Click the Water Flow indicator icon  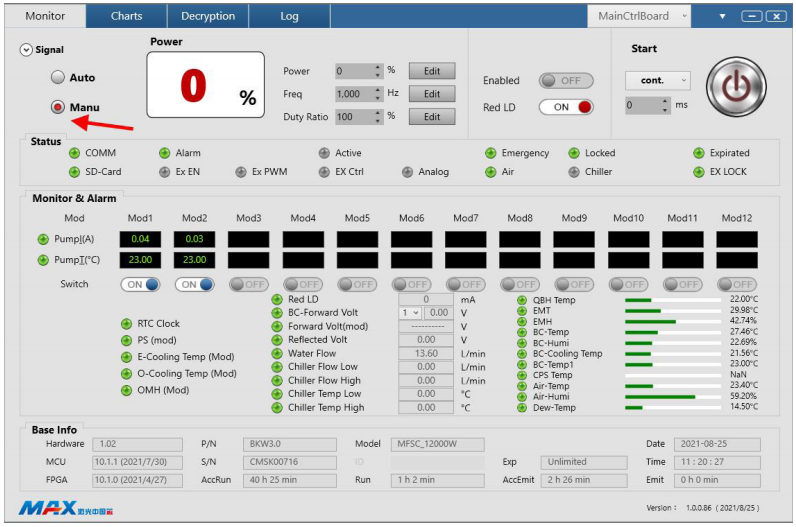pos(277,353)
